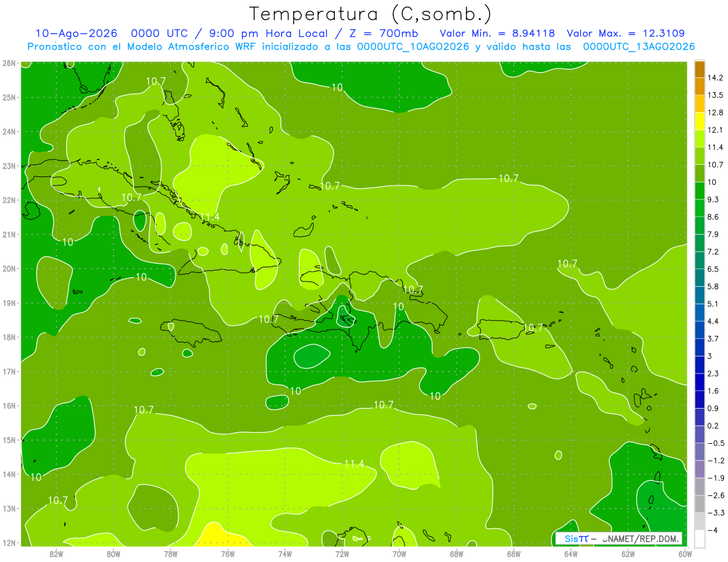
Task: Pick the lime swatch between 12.1 and 11.4
Action: point(699,139)
